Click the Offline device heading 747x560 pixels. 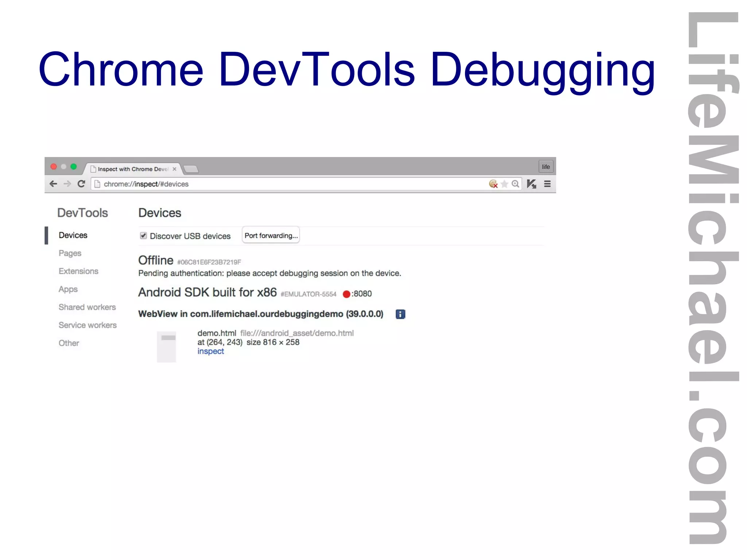[156, 260]
